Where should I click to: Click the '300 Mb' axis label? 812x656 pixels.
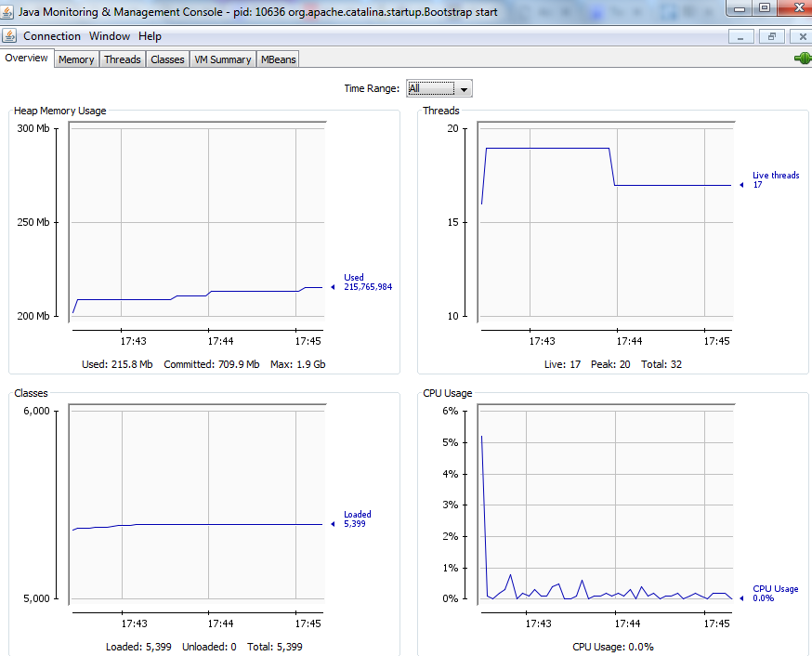click(33, 128)
